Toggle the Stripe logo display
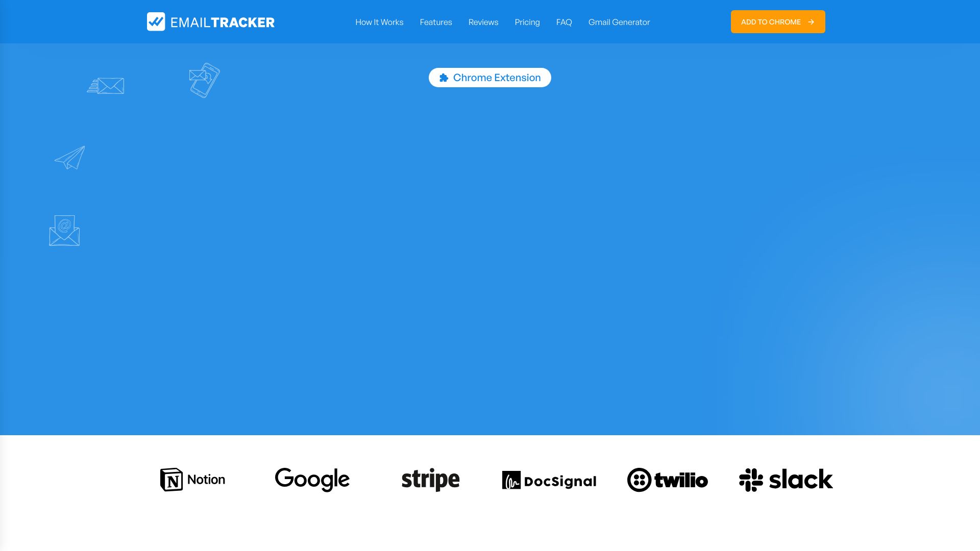Image resolution: width=980 pixels, height=551 pixels. [431, 480]
